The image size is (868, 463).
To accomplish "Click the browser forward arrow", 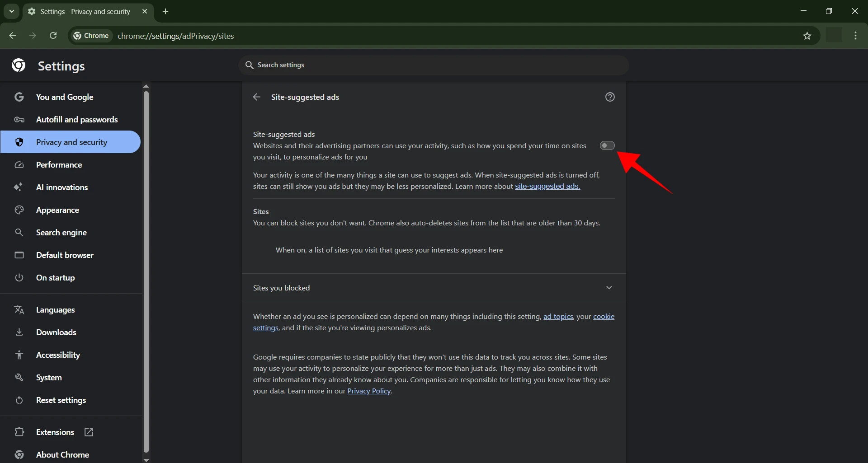I will pos(33,36).
